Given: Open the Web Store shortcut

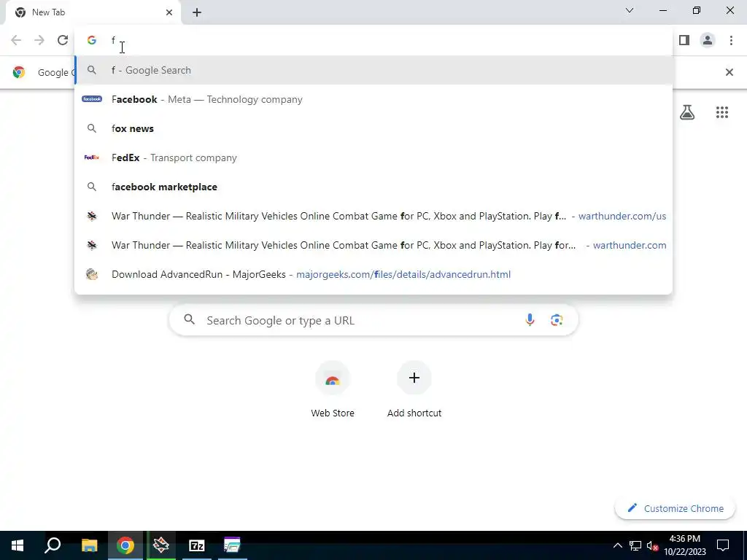Looking at the screenshot, I should coord(333,390).
